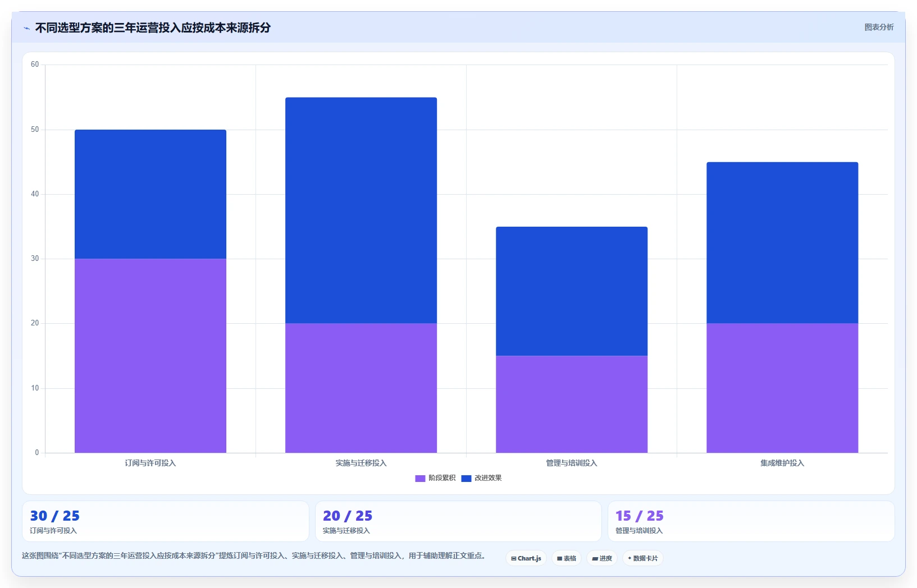Select the 表格 tag chip

[x=567, y=558]
